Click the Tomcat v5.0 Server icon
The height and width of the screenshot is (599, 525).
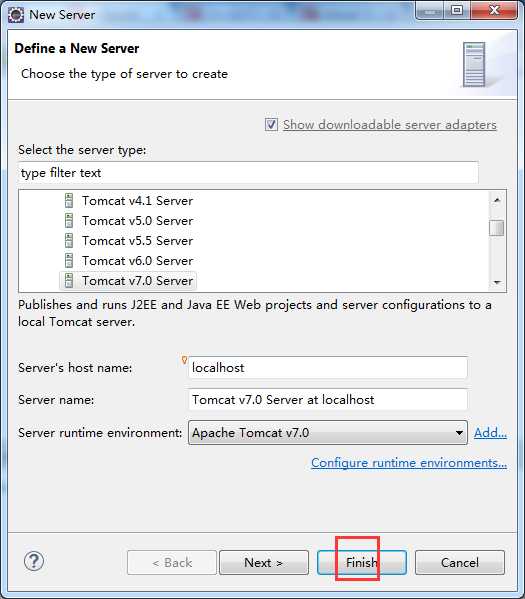pos(69,220)
